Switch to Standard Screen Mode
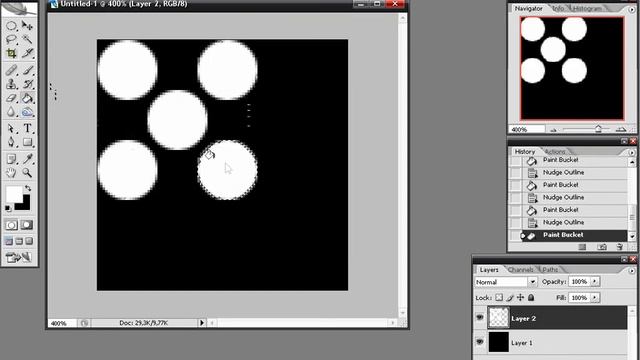This screenshot has height=360, width=640. click(9, 241)
